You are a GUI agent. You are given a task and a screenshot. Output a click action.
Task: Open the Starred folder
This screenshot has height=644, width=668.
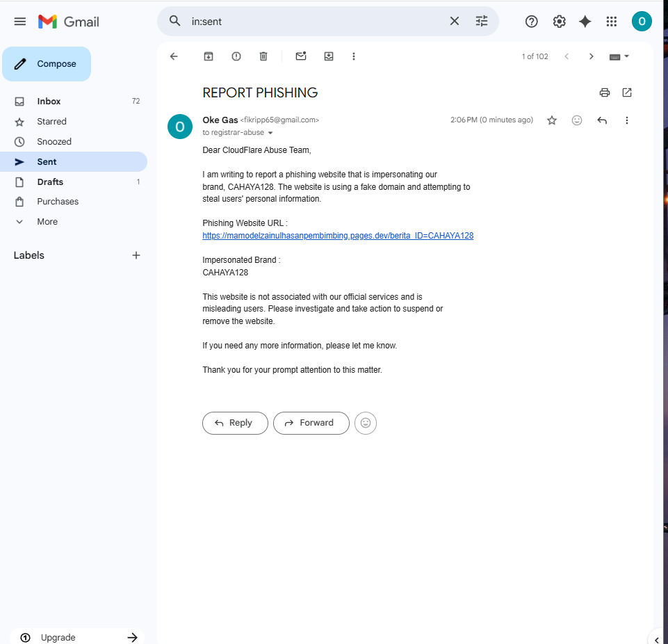(74, 122)
